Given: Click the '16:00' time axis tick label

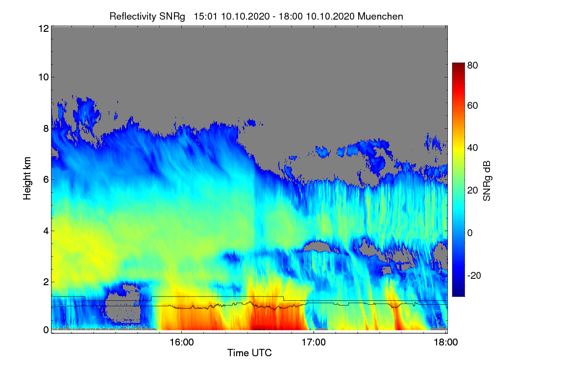Looking at the screenshot, I should [x=181, y=343].
